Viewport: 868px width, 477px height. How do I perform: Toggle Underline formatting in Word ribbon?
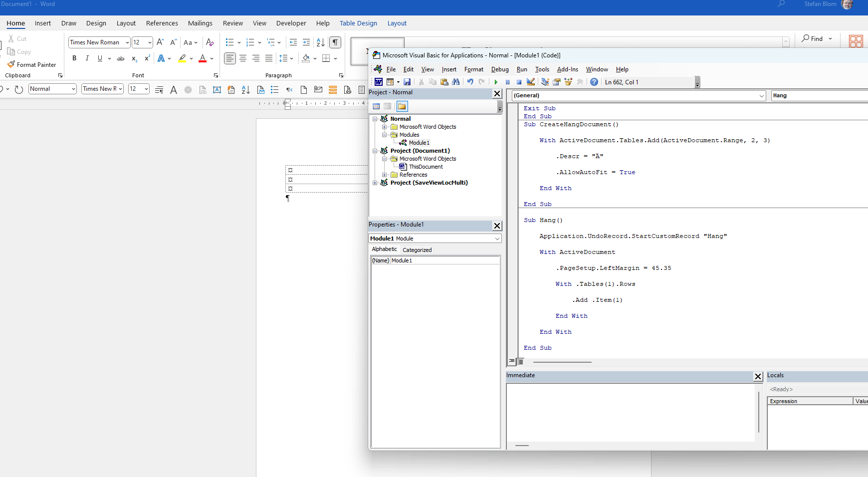(100, 58)
